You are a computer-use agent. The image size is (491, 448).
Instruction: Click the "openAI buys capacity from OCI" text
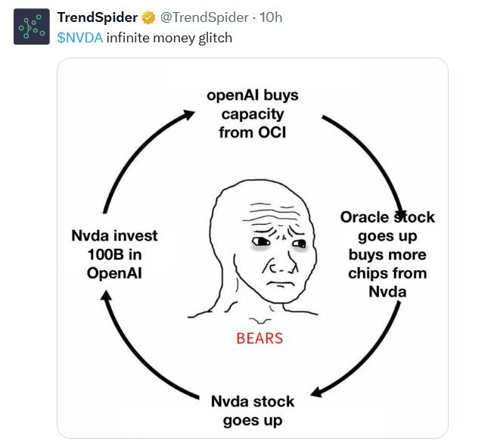[253, 114]
